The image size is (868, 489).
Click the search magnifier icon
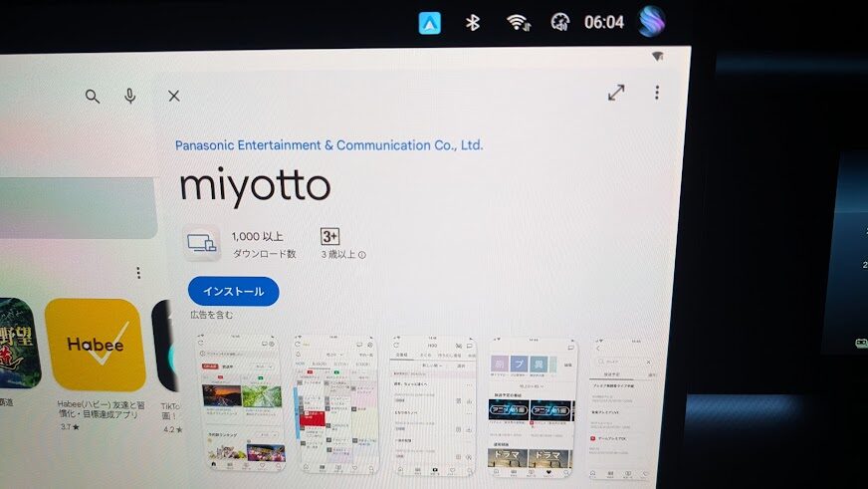tap(93, 96)
